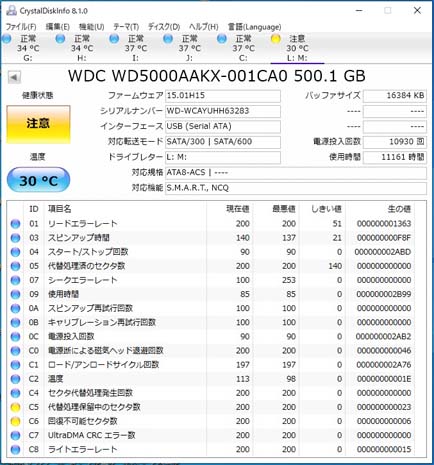Click the serial number field WD-WCAYUHH63283
This screenshot has width=434, height=465.
click(x=223, y=111)
